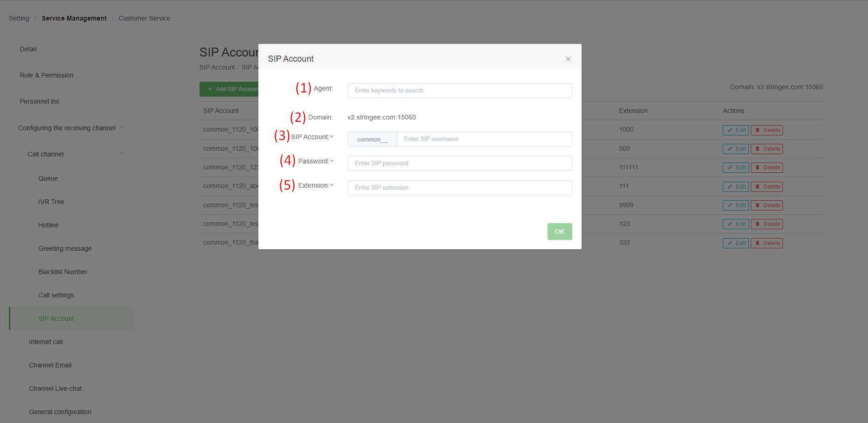
Task: Edit the account with extension 111111
Action: point(735,168)
